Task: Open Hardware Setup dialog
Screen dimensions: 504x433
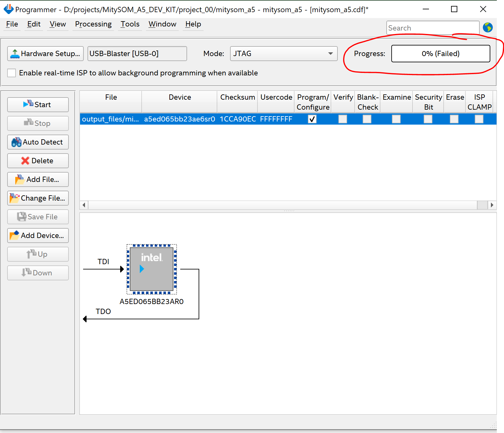Action: click(x=45, y=54)
